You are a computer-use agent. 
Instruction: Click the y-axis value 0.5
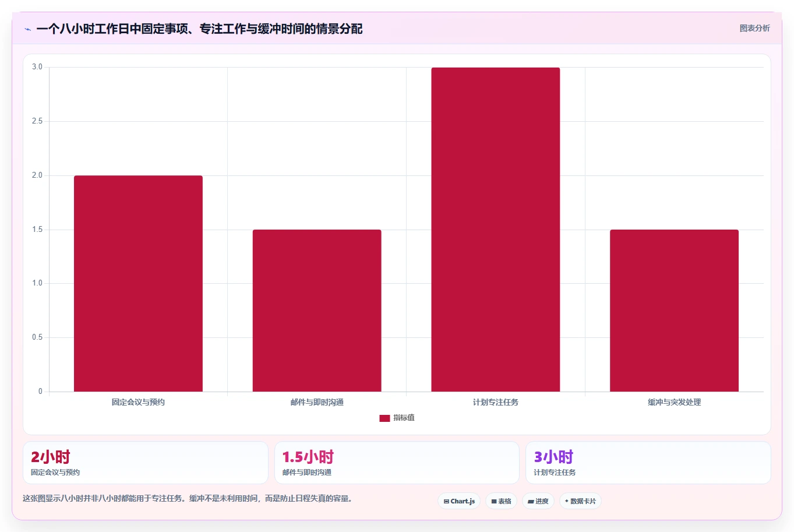(x=37, y=337)
